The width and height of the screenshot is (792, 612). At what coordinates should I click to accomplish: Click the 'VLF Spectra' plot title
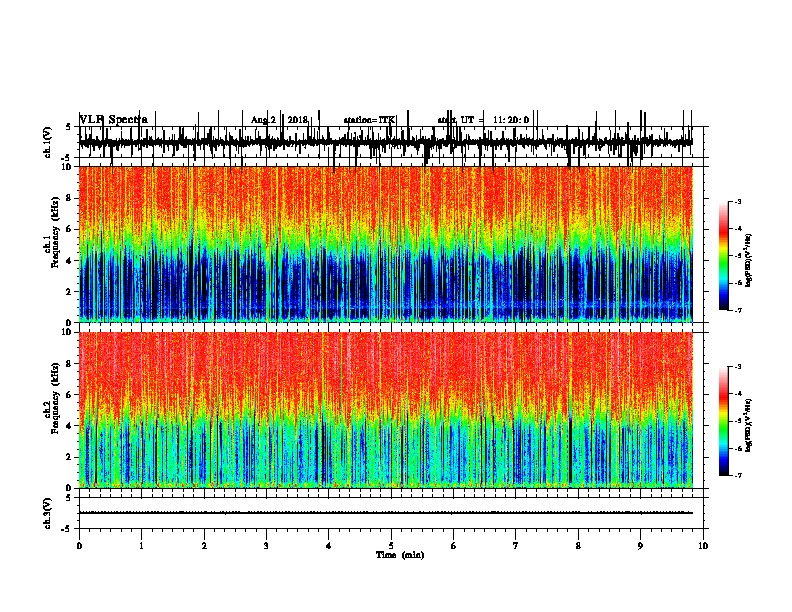point(114,120)
